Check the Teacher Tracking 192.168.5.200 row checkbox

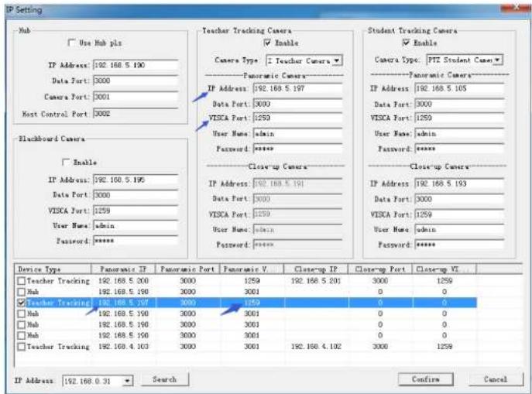(x=22, y=281)
